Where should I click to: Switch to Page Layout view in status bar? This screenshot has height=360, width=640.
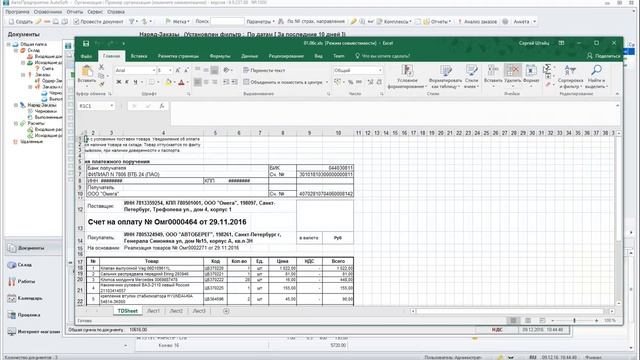click(x=528, y=321)
